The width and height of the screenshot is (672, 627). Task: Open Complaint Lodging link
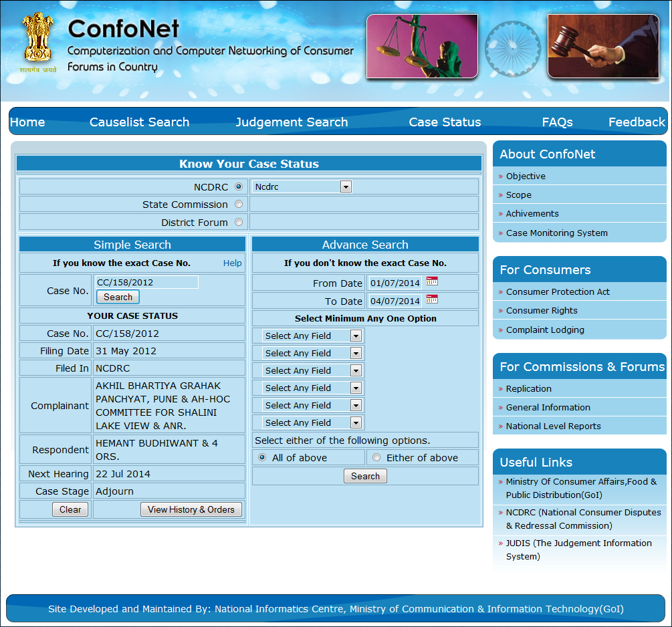pyautogui.click(x=545, y=330)
